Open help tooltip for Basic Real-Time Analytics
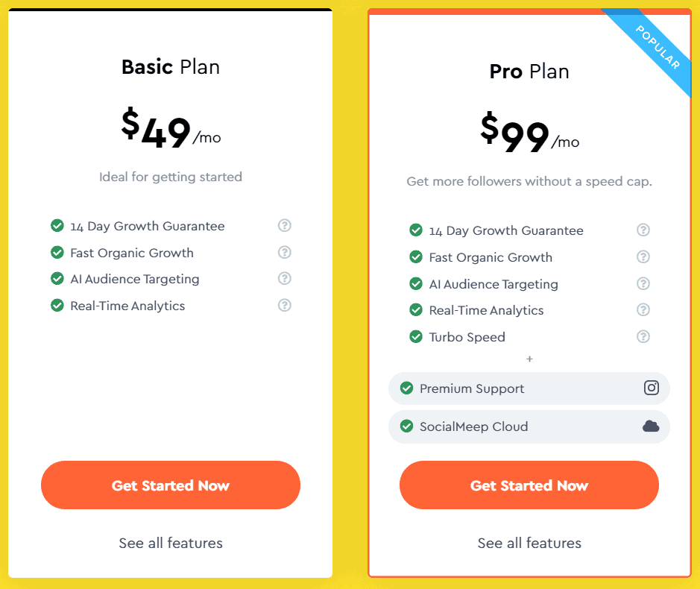Screen dimensions: 700x589 coord(284,306)
